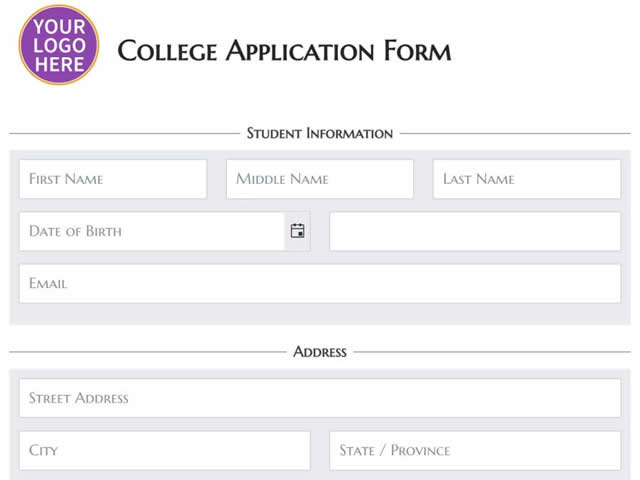Select the Student Information section heading

coord(320,133)
